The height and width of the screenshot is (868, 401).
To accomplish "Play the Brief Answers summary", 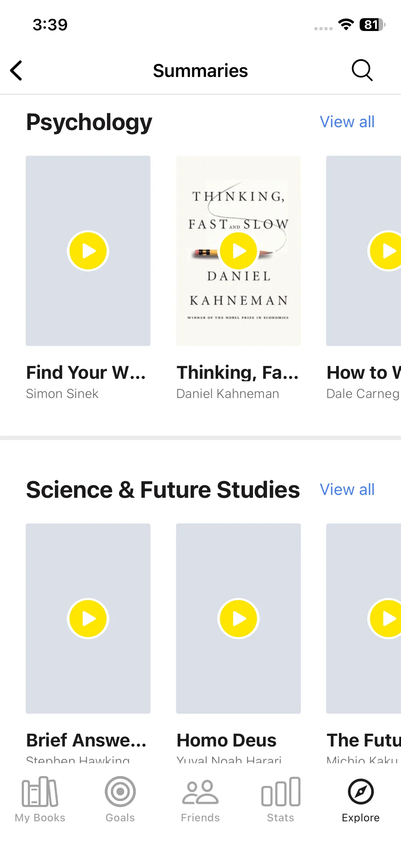I will [x=88, y=619].
